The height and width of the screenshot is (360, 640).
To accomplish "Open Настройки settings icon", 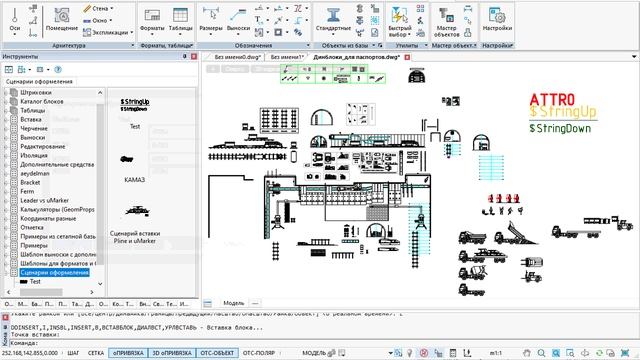I will click(497, 20).
